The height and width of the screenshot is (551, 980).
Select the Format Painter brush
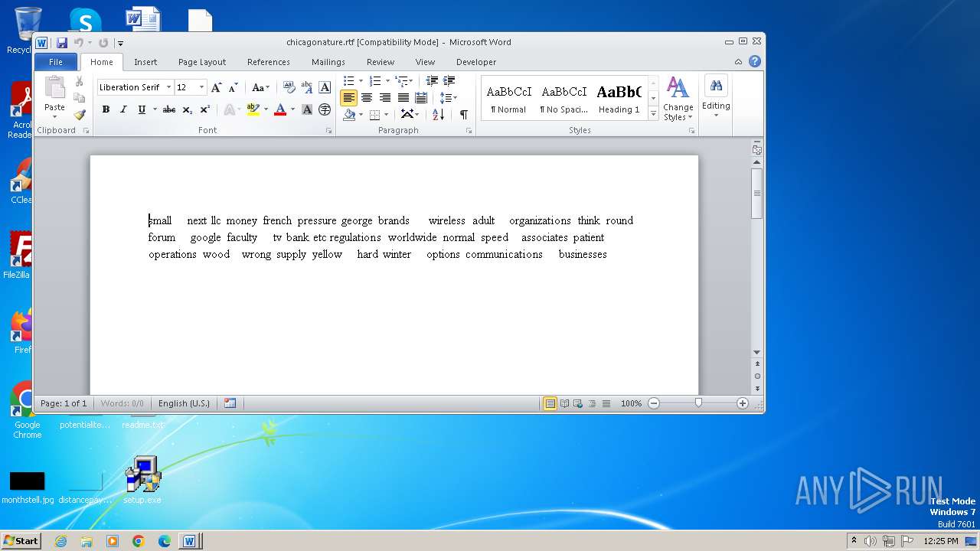(x=79, y=115)
